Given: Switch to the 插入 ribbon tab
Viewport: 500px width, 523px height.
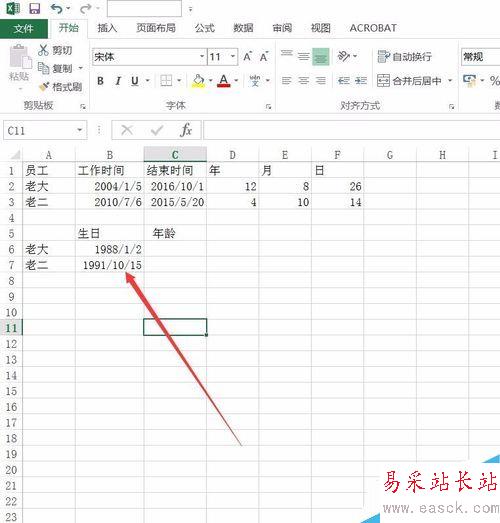Looking at the screenshot, I should click(x=107, y=28).
